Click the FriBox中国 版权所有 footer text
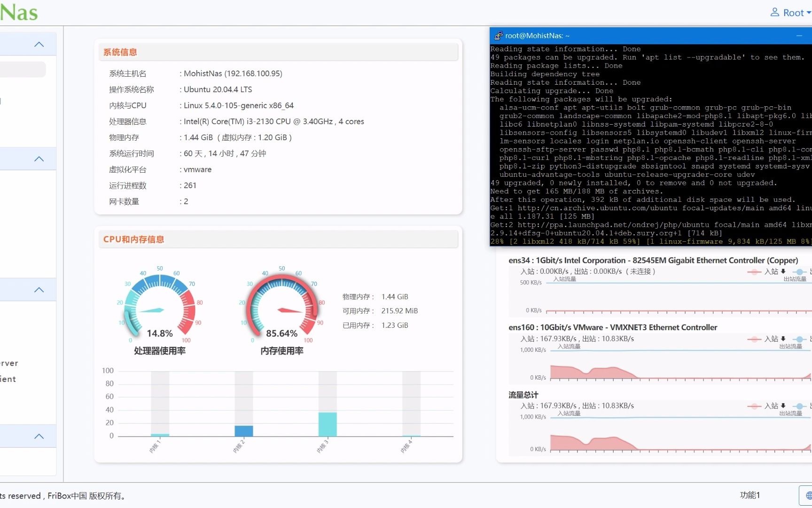Screen dimensions: 812x508 [87, 496]
